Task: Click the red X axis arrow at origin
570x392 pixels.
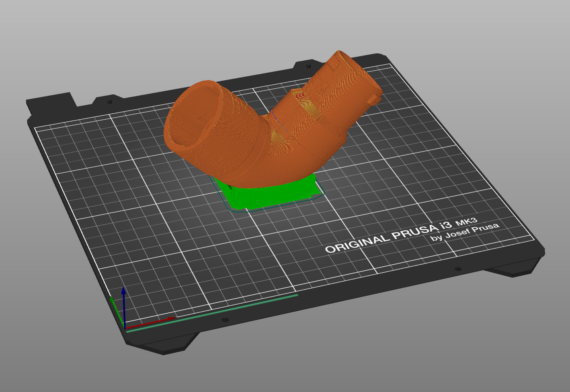Action: click(151, 323)
